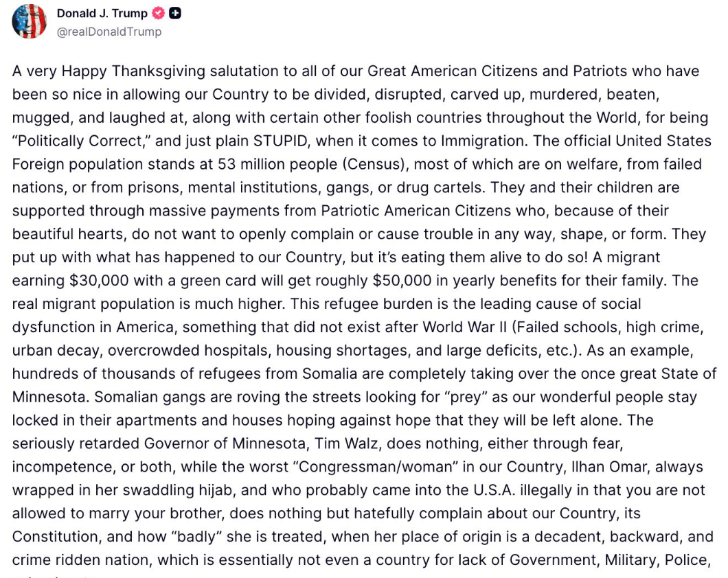Click the word "Constitution" in the post

point(56,537)
